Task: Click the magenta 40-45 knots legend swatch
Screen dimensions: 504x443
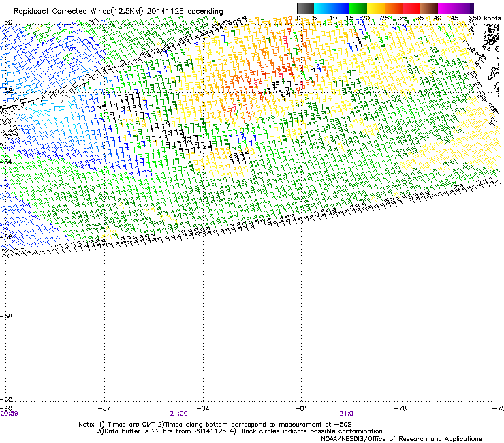Action: [x=447, y=8]
